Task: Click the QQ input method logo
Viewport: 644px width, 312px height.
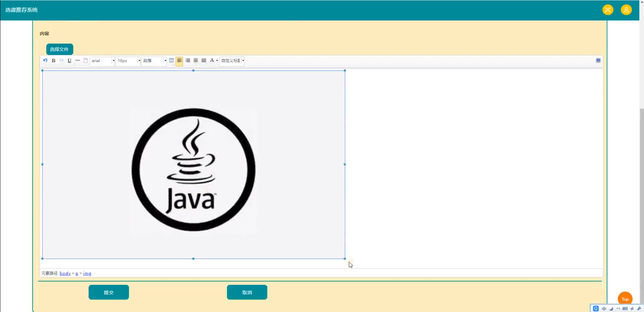Action: pos(596,309)
